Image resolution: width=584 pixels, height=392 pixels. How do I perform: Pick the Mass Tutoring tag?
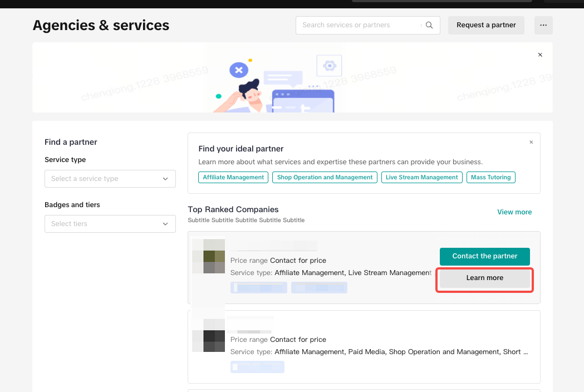pos(490,178)
